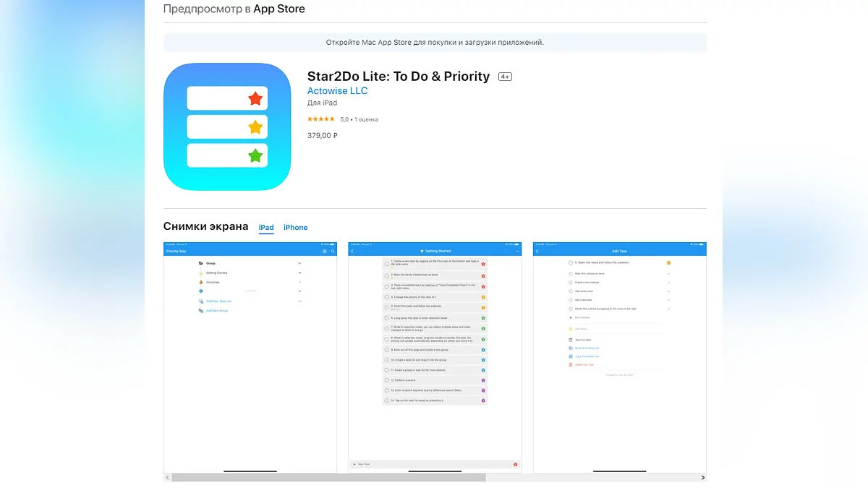
Task: Open the Getting Started screenshot thumbnail
Action: point(435,358)
